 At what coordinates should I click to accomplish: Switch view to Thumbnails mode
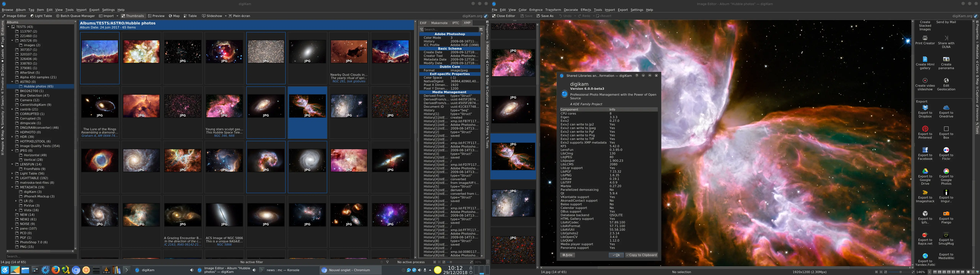point(133,16)
